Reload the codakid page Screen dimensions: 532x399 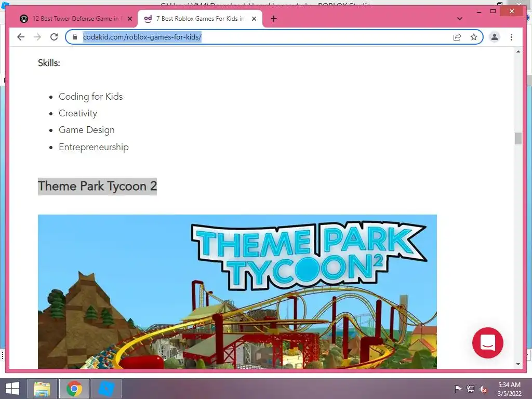(54, 37)
